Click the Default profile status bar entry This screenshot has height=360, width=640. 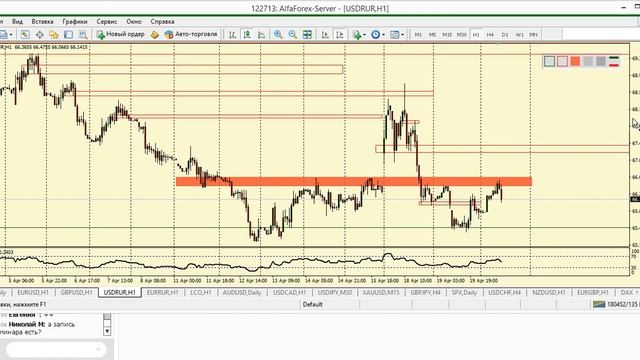point(313,304)
